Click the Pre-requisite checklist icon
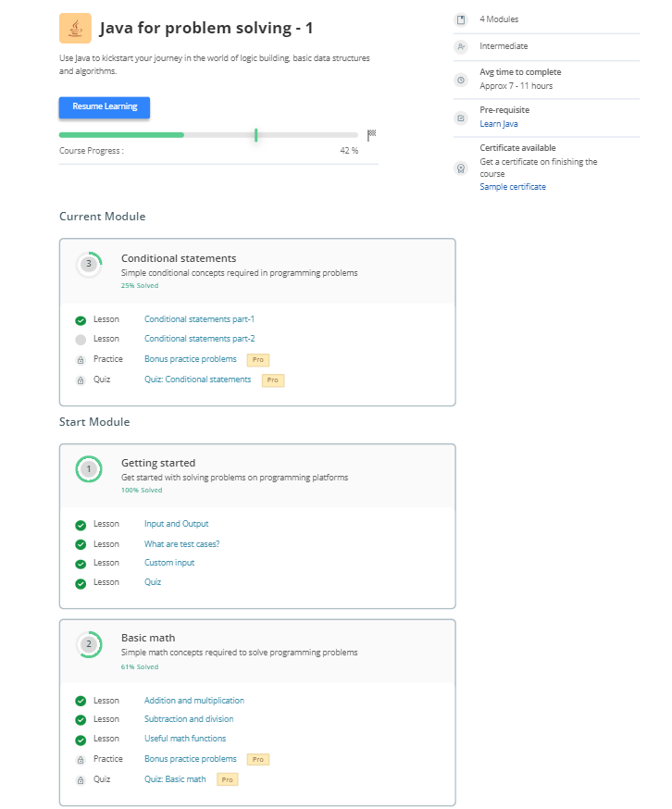This screenshot has width=672, height=809. click(x=460, y=118)
